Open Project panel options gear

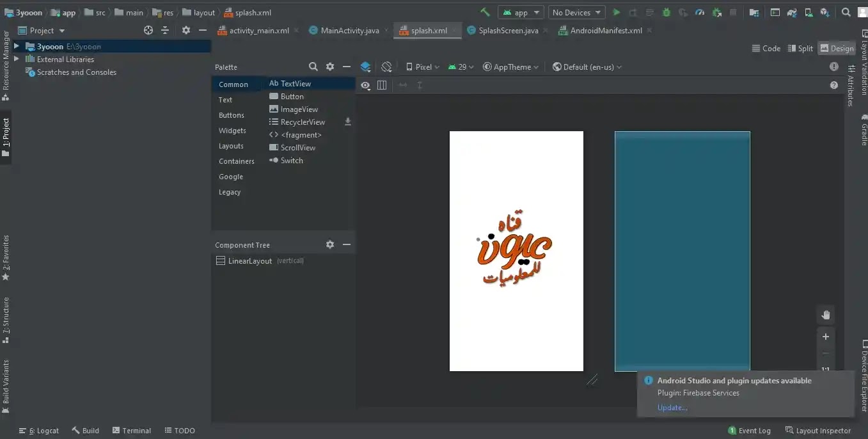tap(186, 30)
